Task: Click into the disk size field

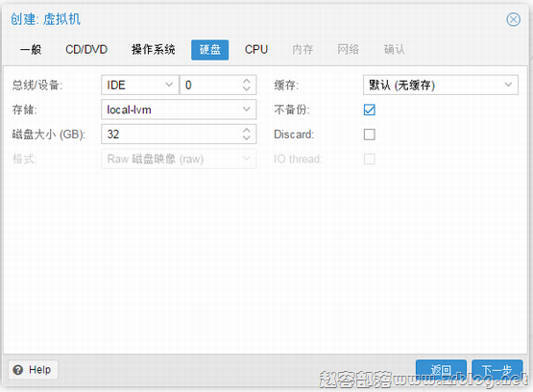Action: [172, 134]
